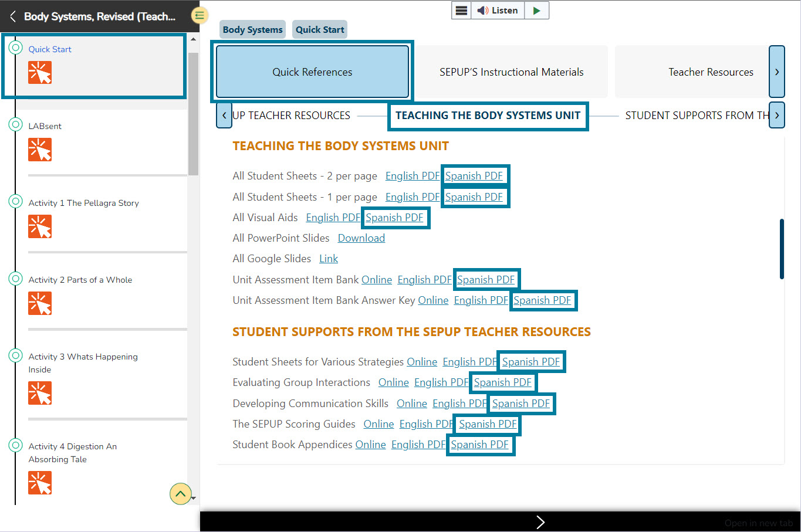Click the back arrow beside Body Systems title

(x=13, y=16)
